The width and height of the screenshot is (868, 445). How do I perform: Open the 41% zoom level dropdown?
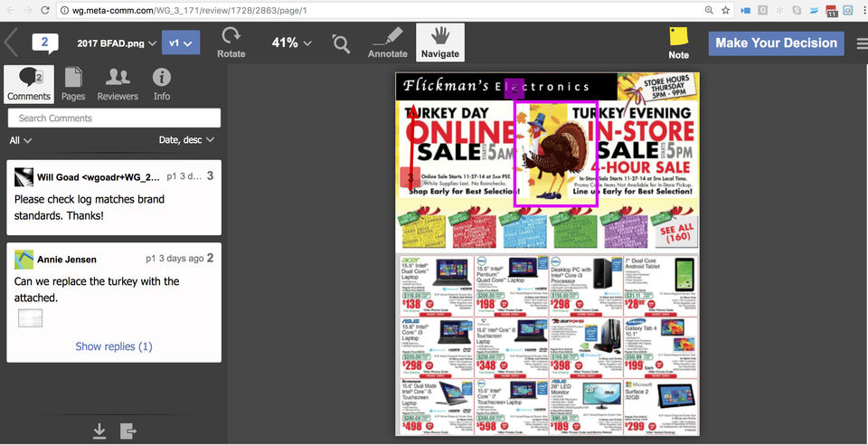point(292,43)
